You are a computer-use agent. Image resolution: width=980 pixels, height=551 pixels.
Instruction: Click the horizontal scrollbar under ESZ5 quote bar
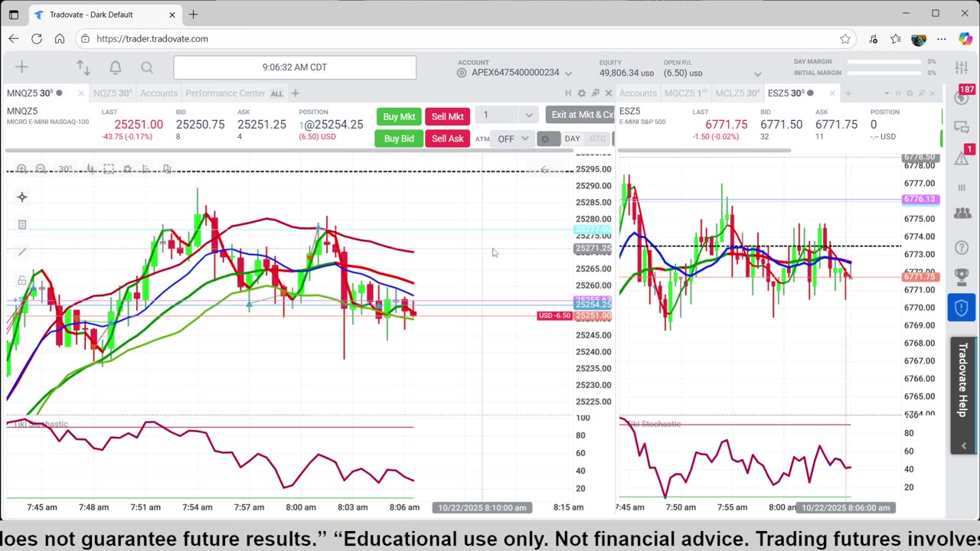(704, 151)
